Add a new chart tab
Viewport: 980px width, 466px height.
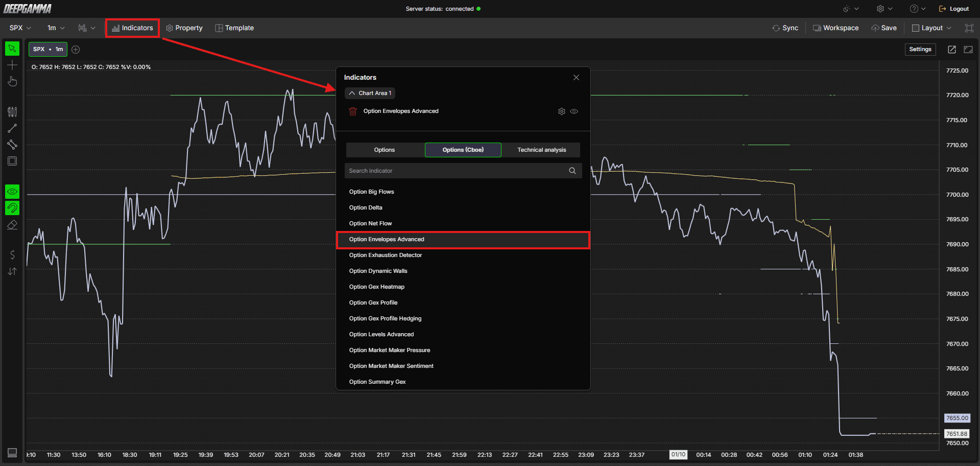[x=76, y=50]
